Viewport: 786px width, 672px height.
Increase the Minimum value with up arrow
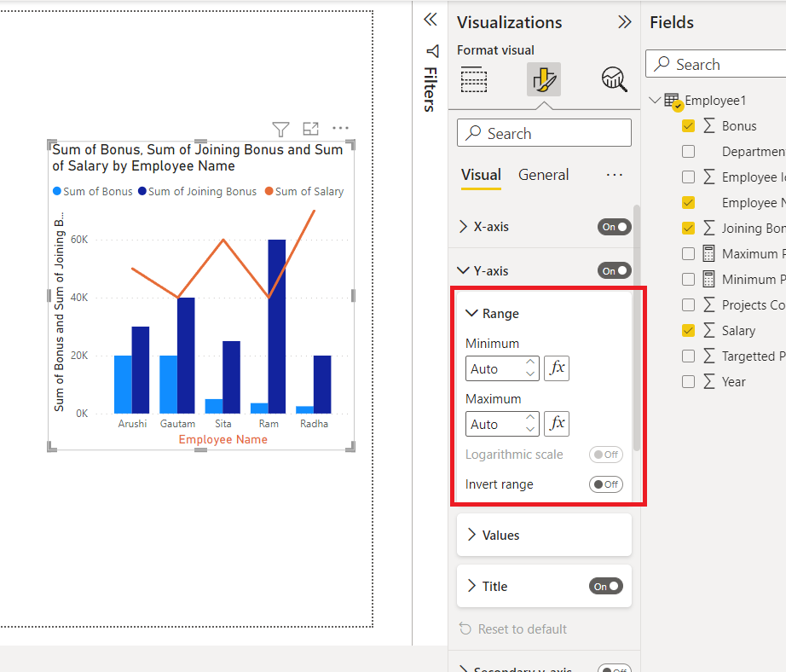(x=530, y=362)
